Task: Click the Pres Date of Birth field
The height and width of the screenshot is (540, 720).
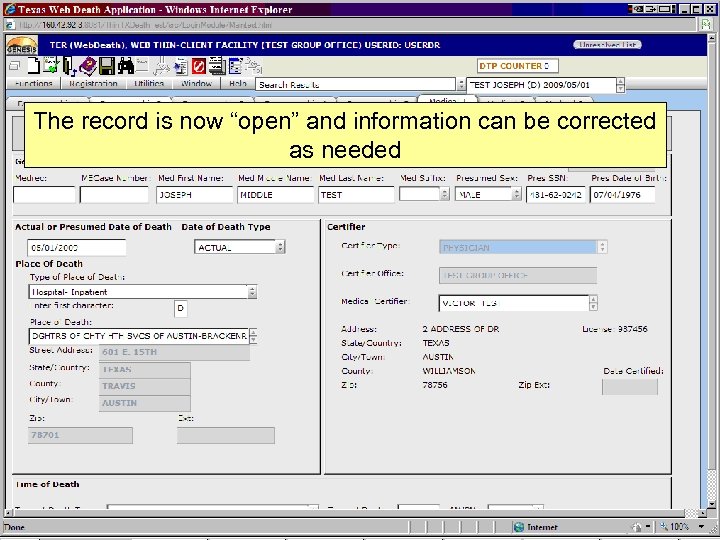Action: tap(623, 195)
